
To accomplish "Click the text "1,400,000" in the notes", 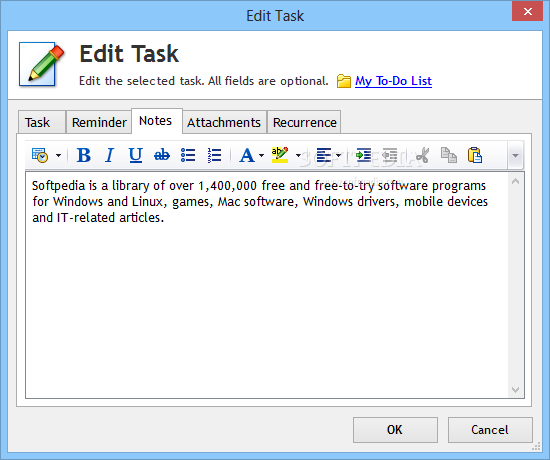I will (x=227, y=186).
